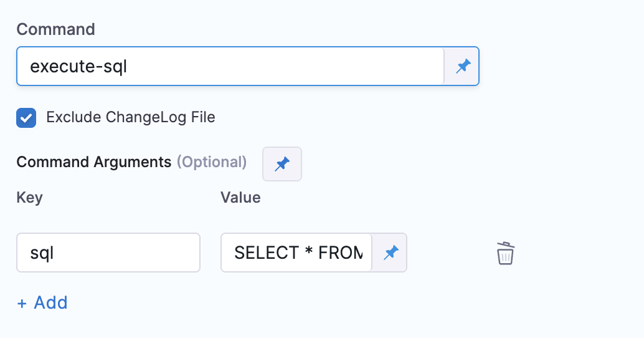Click the pin icon next to Command Arguments
Image resolution: width=644 pixels, height=338 pixels.
(282, 164)
